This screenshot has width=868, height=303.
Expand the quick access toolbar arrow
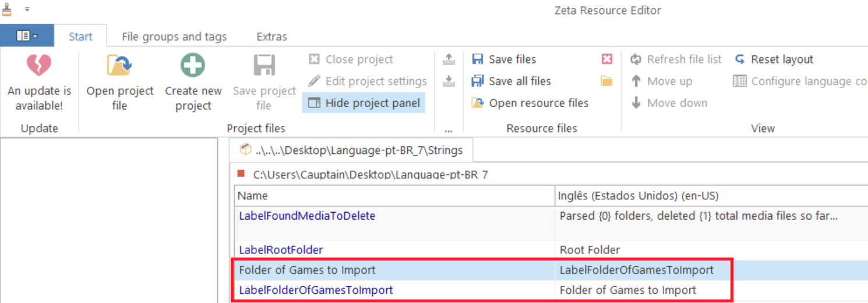(27, 10)
